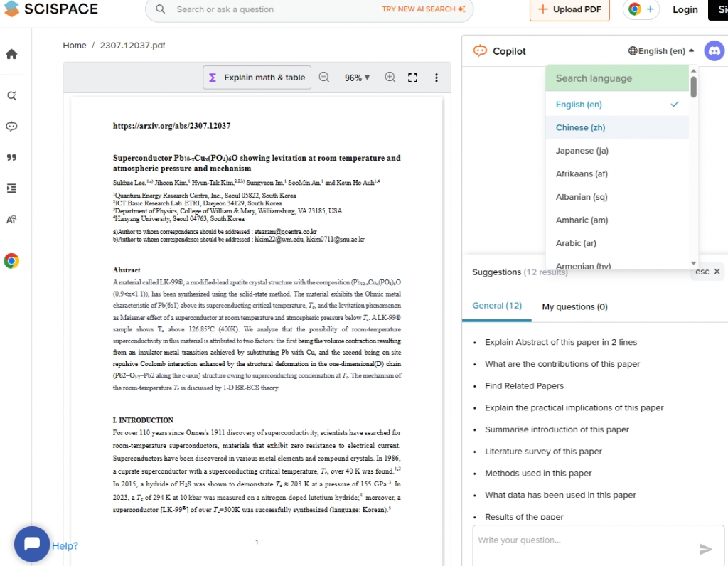This screenshot has height=566, width=728.
Task: Send the Copilot question
Action: click(705, 549)
